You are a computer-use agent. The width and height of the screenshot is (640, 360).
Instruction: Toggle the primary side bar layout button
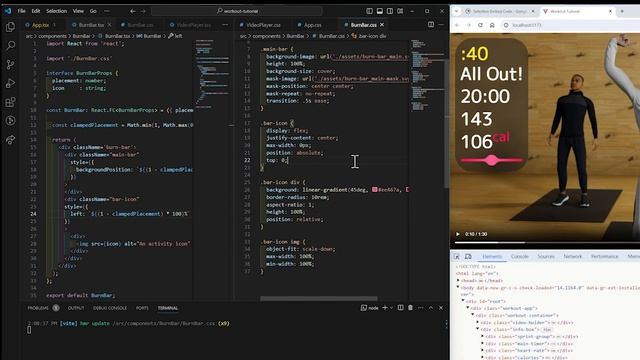pyautogui.click(x=369, y=11)
